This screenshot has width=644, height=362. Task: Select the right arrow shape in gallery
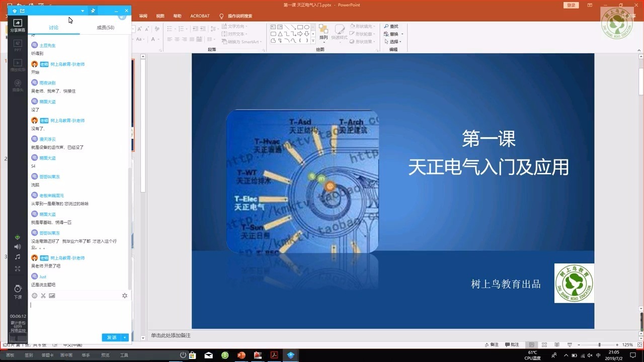click(300, 34)
